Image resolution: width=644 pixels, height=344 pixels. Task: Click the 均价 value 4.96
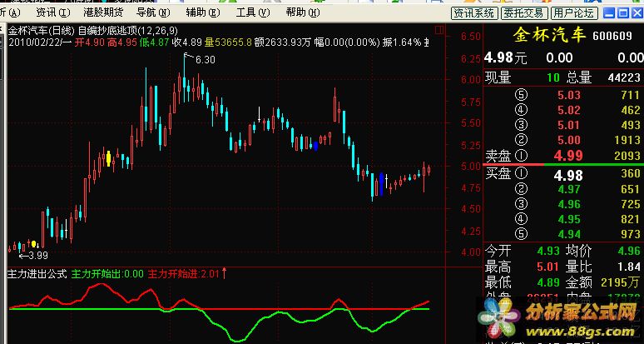click(x=628, y=250)
